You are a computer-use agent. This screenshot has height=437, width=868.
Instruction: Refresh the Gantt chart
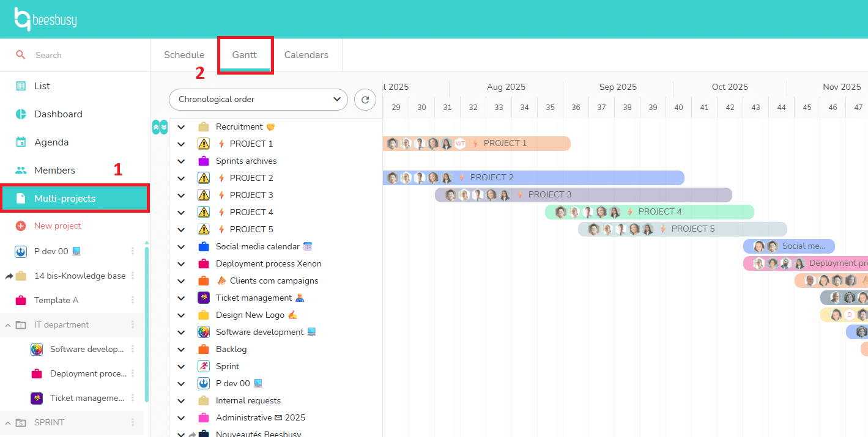coord(365,99)
